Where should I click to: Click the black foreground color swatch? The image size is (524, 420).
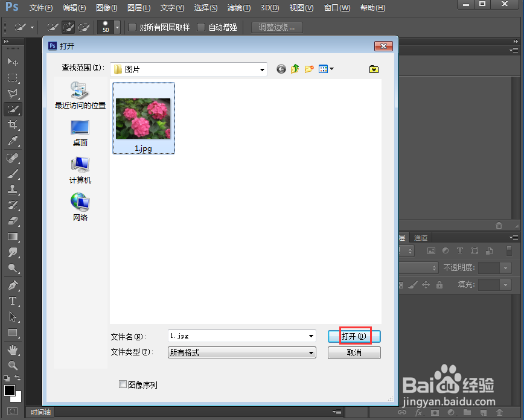pyautogui.click(x=9, y=390)
